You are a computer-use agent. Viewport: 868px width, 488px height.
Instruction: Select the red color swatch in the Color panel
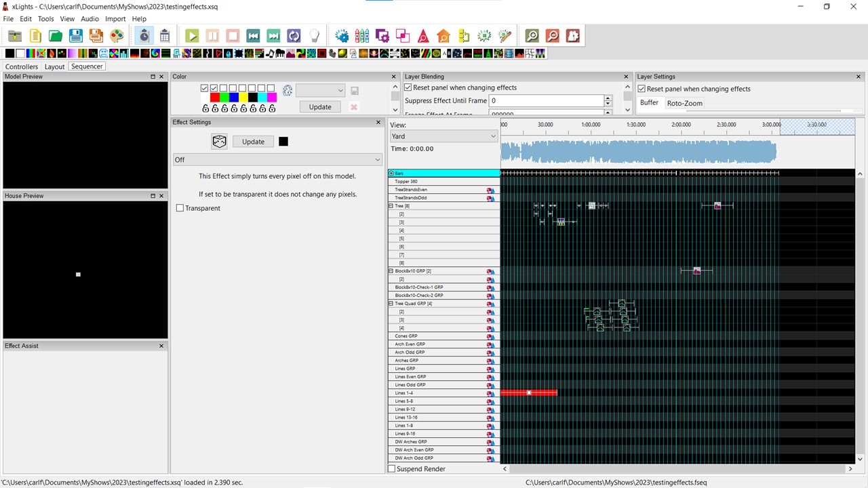click(214, 96)
